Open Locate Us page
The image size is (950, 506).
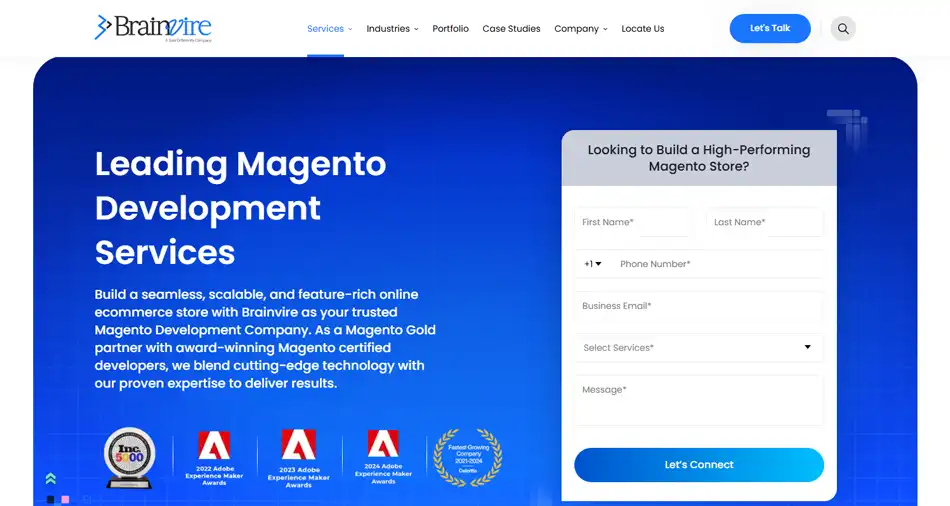[x=643, y=28]
